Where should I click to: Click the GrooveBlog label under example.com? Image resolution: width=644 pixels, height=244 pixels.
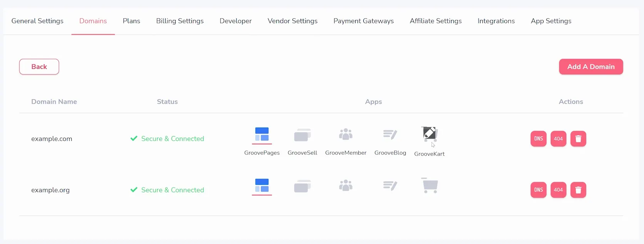[x=390, y=153]
